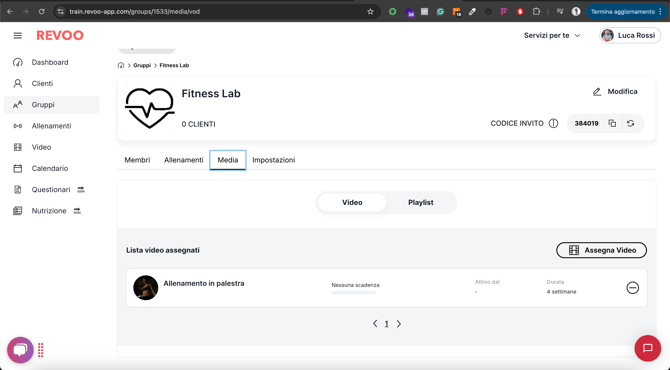Click the Termina aggiornamento button
670x370 pixels.
click(x=626, y=12)
